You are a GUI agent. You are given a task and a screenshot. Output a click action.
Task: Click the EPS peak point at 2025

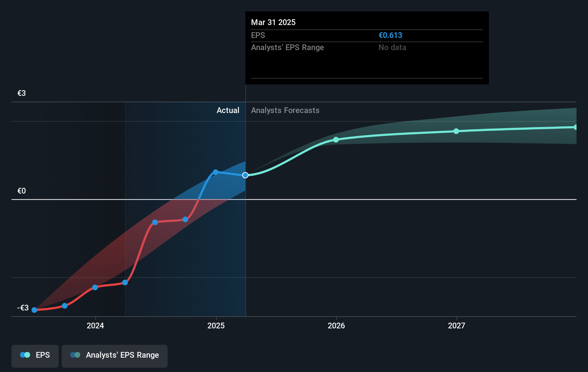click(216, 172)
